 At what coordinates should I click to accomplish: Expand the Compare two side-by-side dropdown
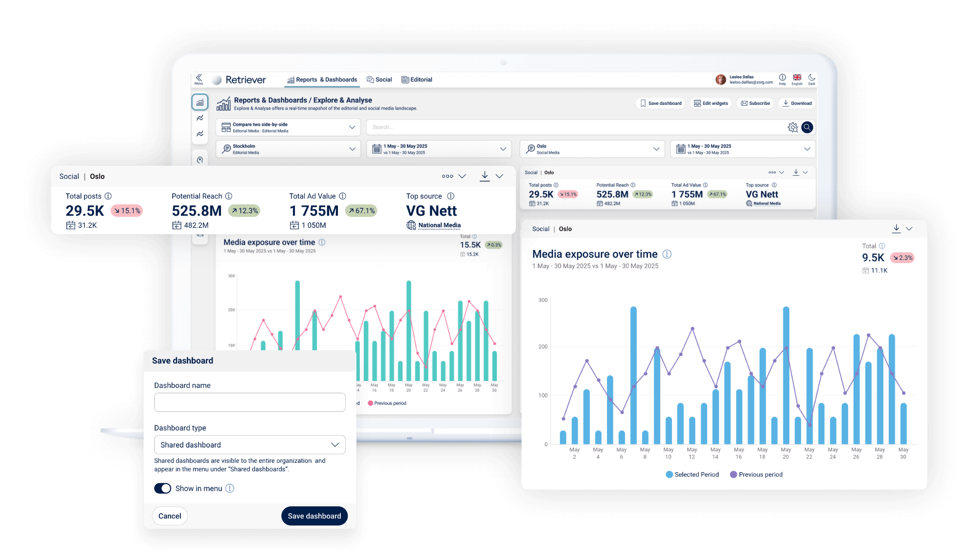tap(352, 127)
